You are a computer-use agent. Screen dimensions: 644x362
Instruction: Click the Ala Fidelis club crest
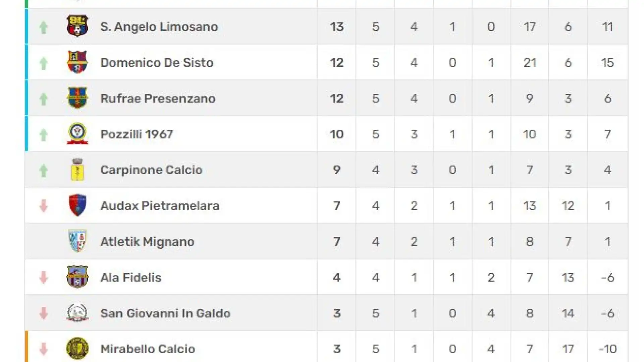click(x=77, y=277)
